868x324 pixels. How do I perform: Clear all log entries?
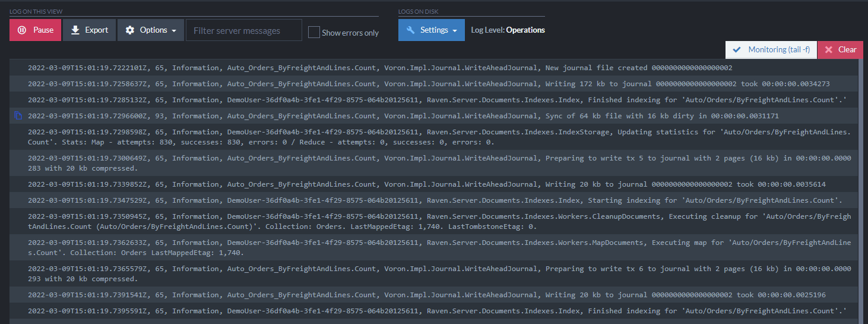click(840, 50)
